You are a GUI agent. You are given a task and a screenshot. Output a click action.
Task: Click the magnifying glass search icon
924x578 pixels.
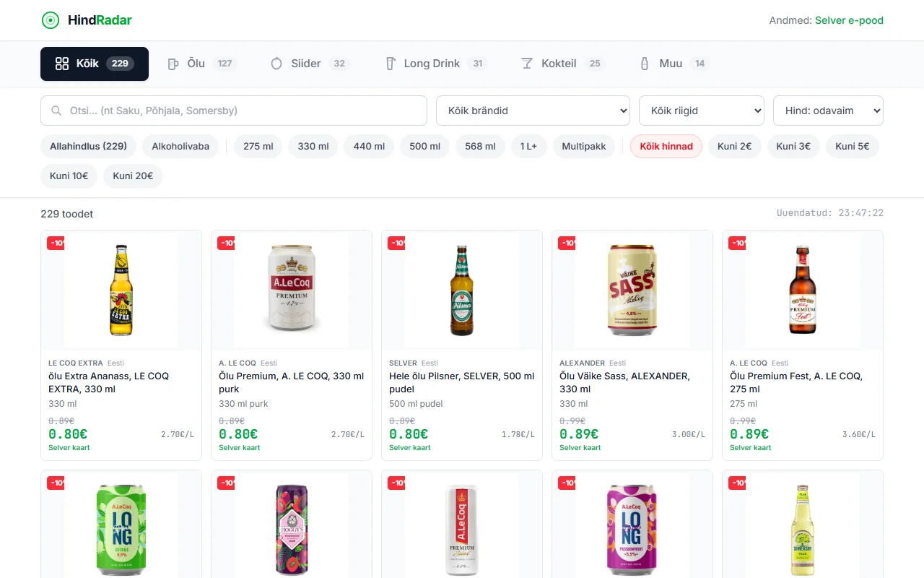[56, 111]
